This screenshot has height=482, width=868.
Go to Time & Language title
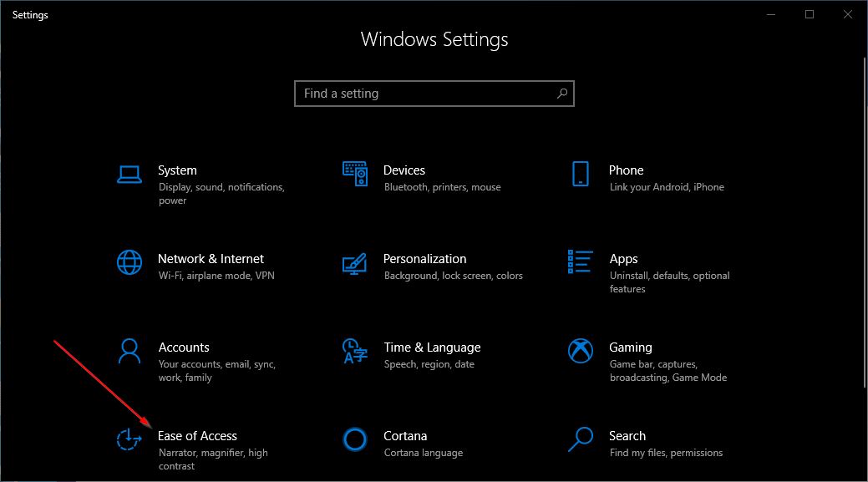click(433, 348)
